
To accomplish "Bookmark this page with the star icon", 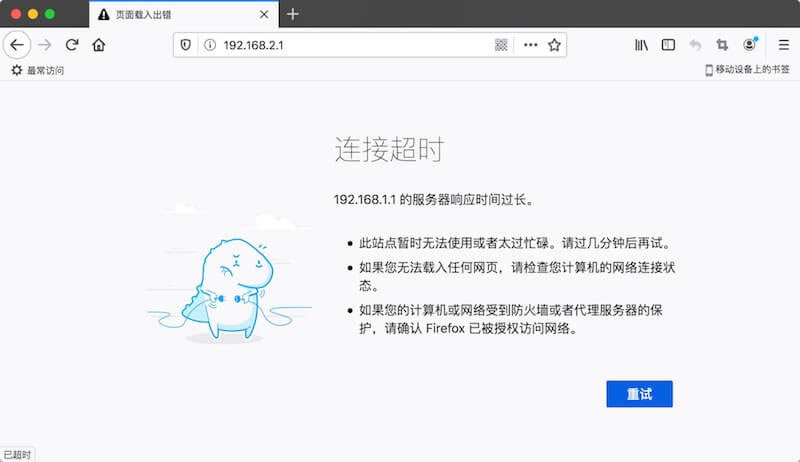I will (x=554, y=45).
